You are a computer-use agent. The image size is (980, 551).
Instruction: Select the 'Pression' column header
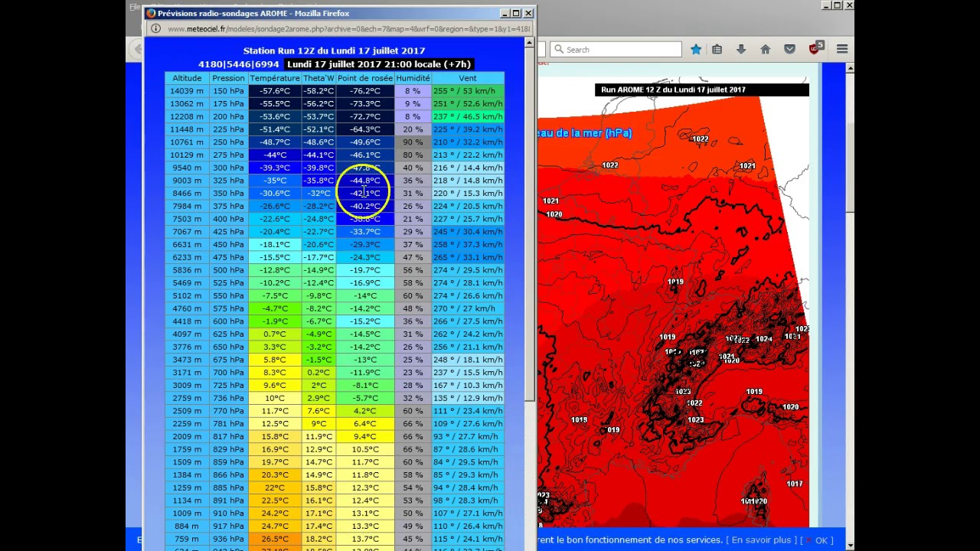pyautogui.click(x=228, y=78)
